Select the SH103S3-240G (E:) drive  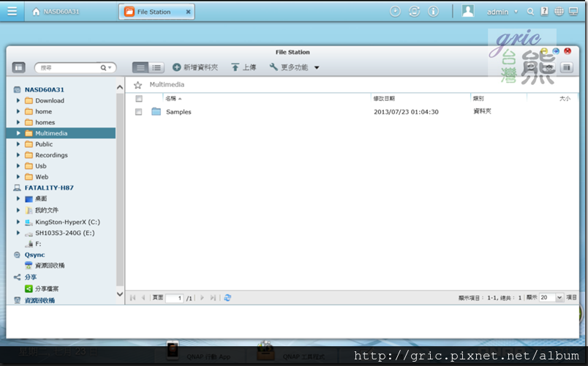tap(65, 233)
